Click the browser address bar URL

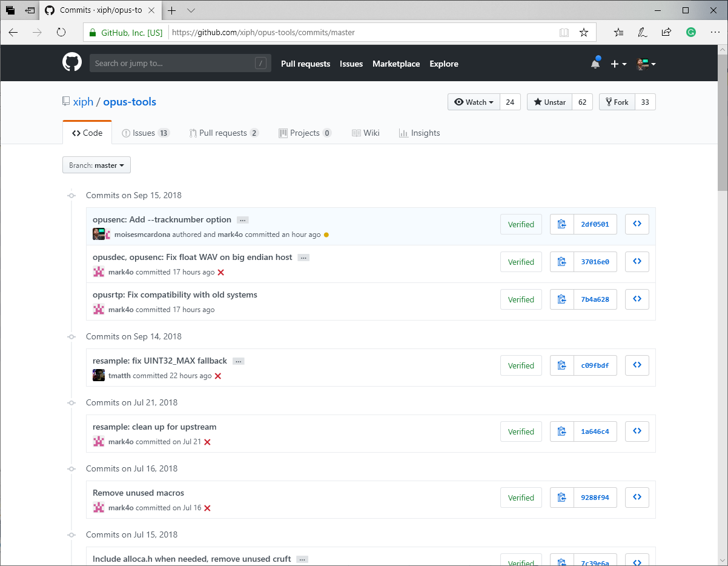(x=263, y=33)
